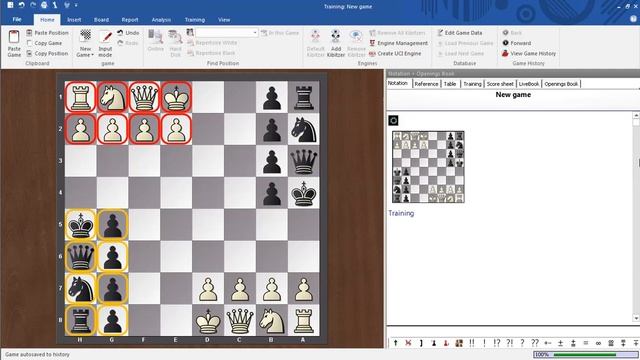The width and height of the screenshot is (640, 360).
Task: Insert the '!!' brilliant move annotation
Action: 472,343
